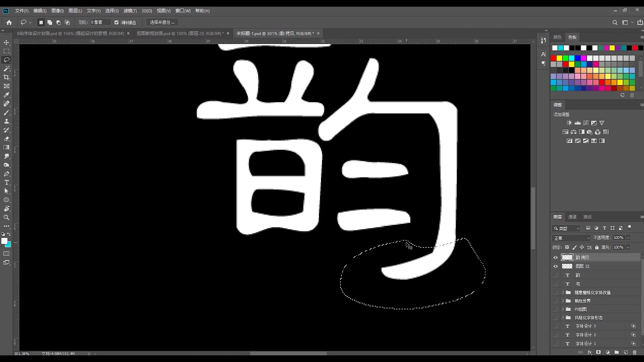
Task: Select the Rectangular Marquee tool
Action: pyautogui.click(x=6, y=51)
